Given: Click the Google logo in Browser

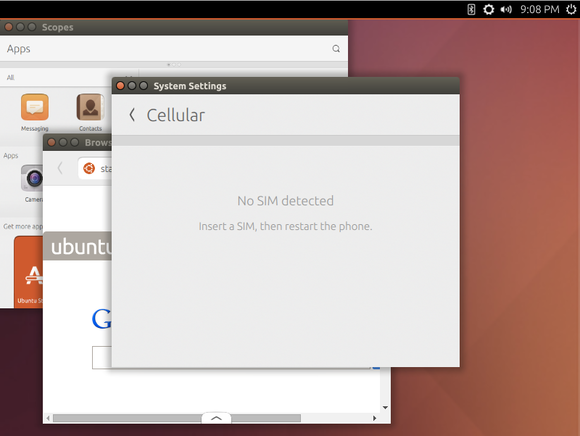Looking at the screenshot, I should (101, 319).
